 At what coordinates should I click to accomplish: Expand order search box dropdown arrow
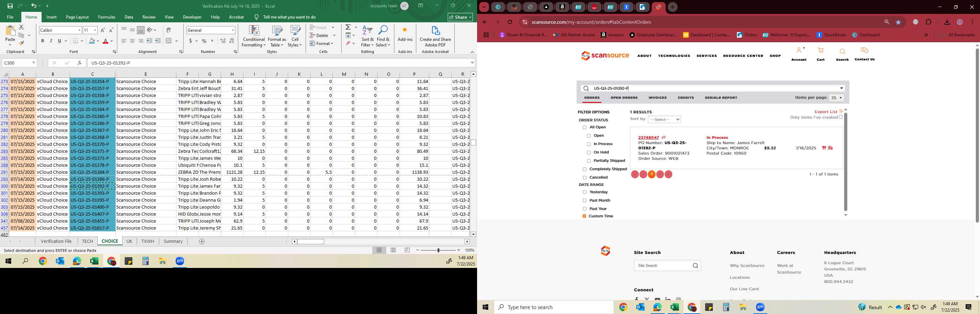(841, 88)
